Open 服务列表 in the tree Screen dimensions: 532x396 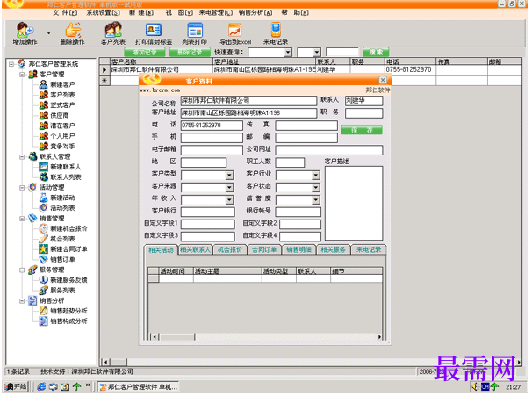click(x=62, y=291)
